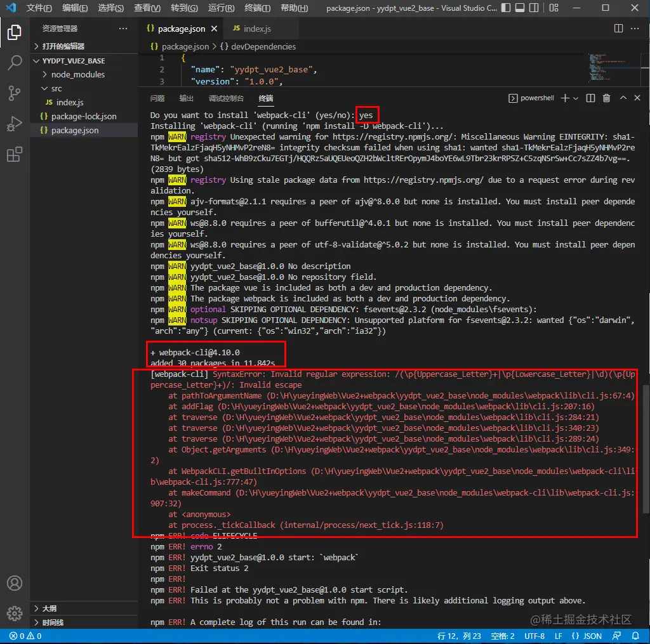Screen dimensions: 650x644
Task: Expand the 时间线 (Timeline) section
Action: [84, 622]
